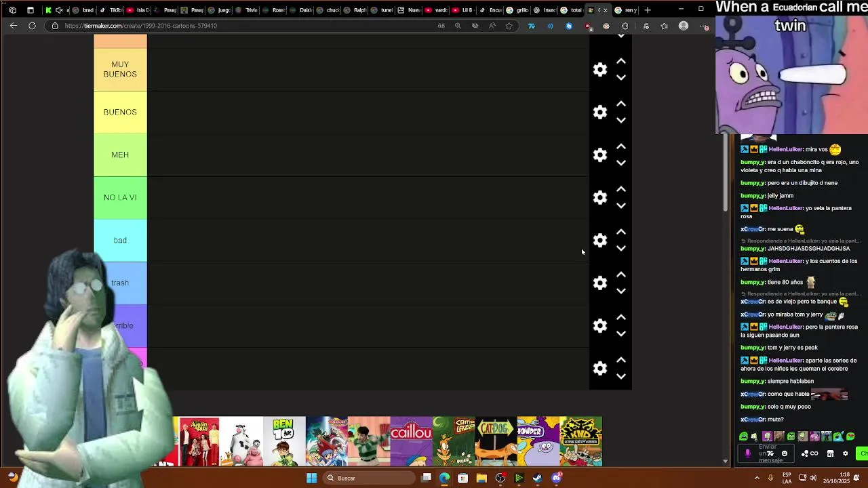Click the NO LA VI tier label

coord(120,197)
